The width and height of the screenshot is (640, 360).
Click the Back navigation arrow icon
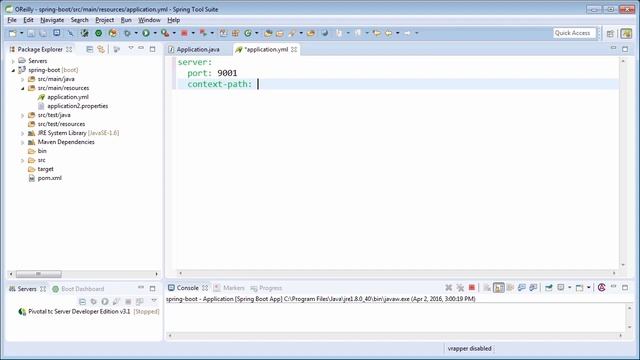click(388, 33)
